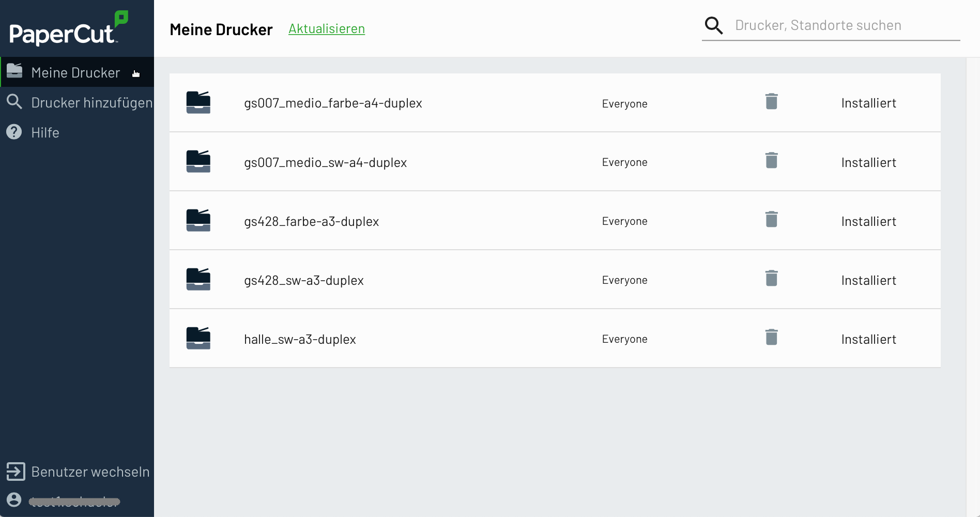
Task: Click the search magnifier icon in header
Action: pos(714,25)
